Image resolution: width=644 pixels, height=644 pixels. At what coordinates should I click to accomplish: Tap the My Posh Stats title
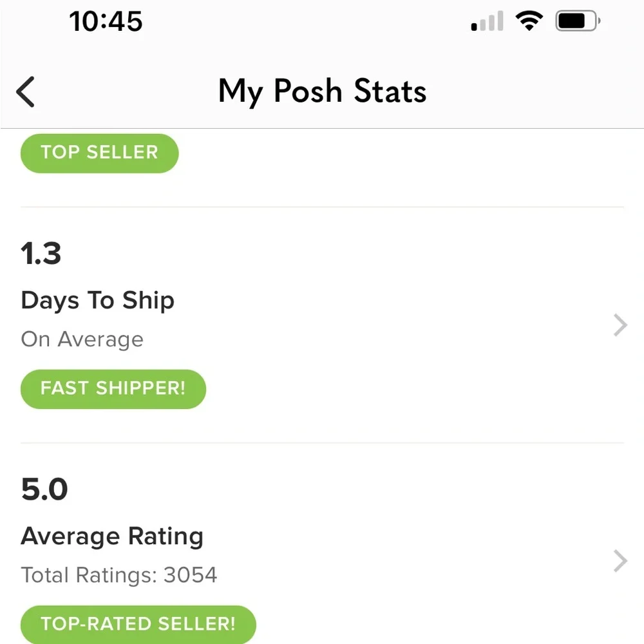pos(323,91)
